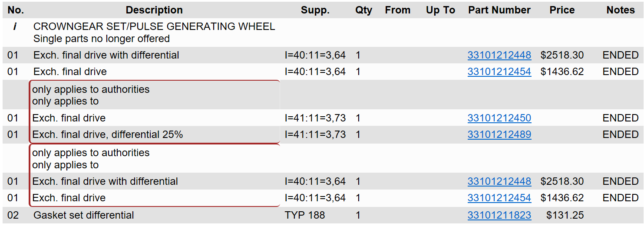Click the 'No.' column header

(16, 10)
